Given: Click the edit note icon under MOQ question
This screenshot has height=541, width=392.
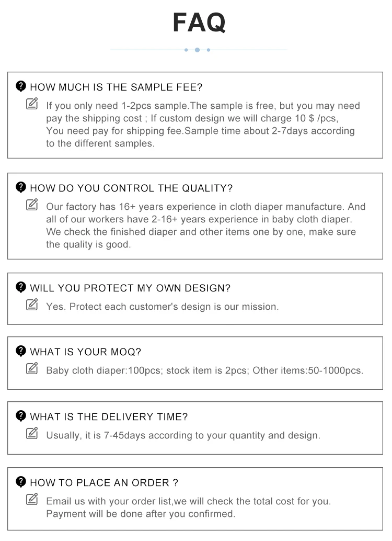Looking at the screenshot, I should click(32, 368).
